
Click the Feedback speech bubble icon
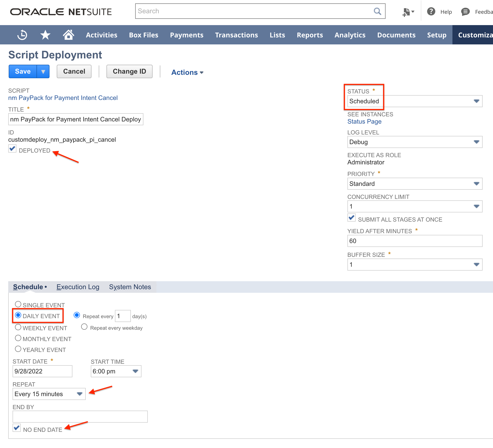[x=465, y=12]
